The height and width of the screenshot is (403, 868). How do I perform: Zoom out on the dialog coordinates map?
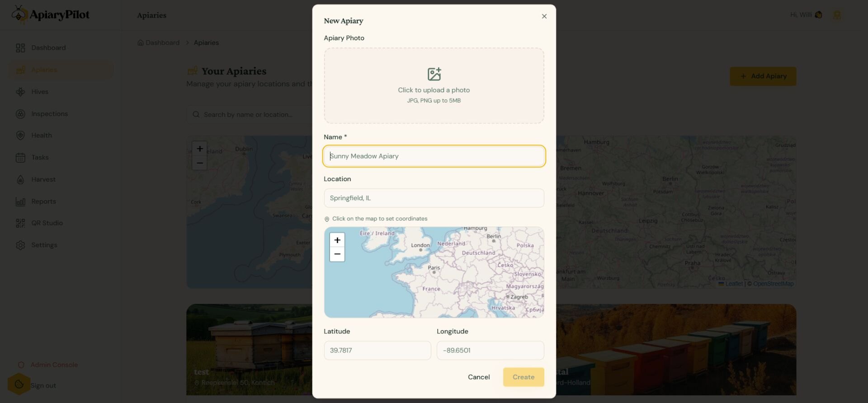pyautogui.click(x=337, y=254)
